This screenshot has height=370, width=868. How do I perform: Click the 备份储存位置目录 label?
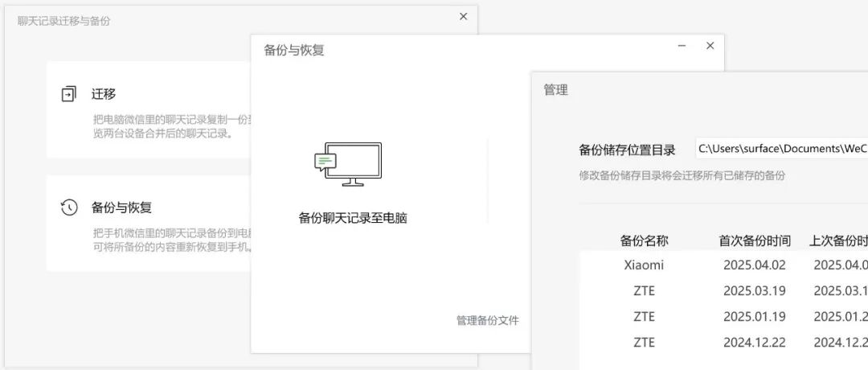coord(627,150)
